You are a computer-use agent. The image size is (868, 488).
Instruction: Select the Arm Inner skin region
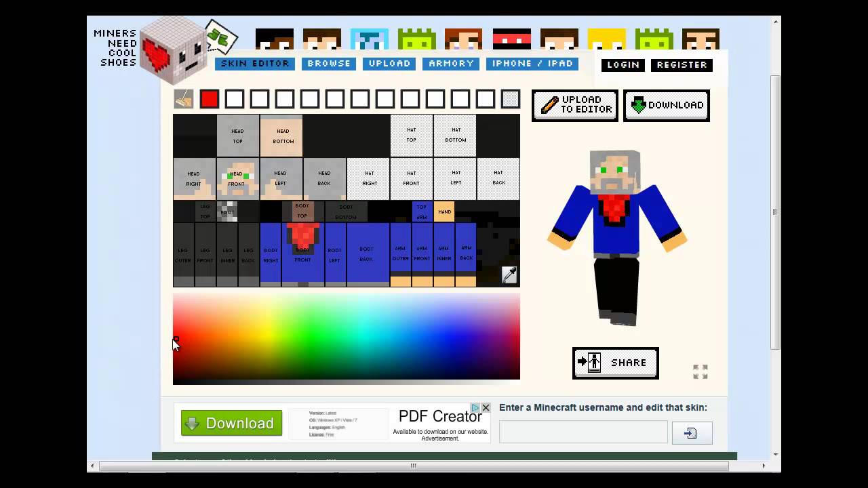coord(444,255)
